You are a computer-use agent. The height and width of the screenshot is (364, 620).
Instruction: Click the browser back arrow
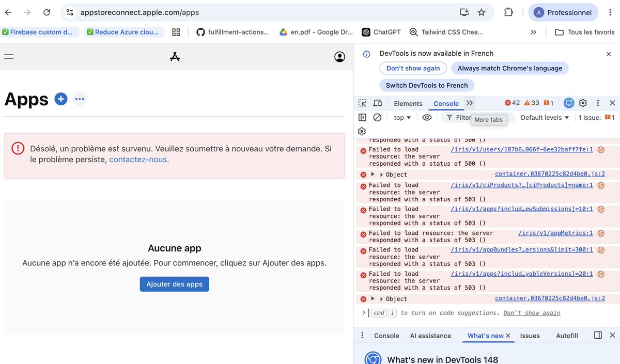click(9, 12)
